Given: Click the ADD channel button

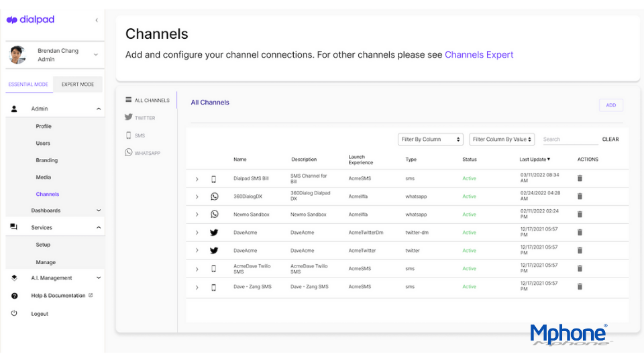Looking at the screenshot, I should 610,105.
